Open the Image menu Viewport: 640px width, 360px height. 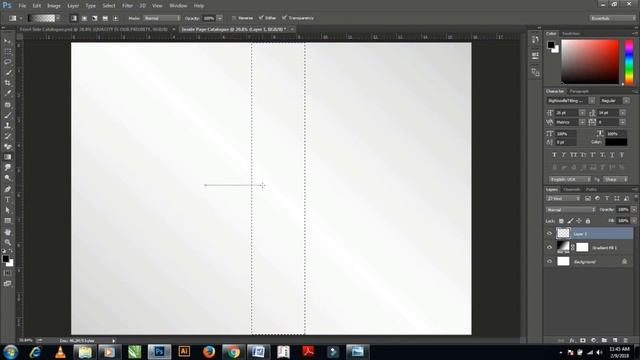coord(54,6)
